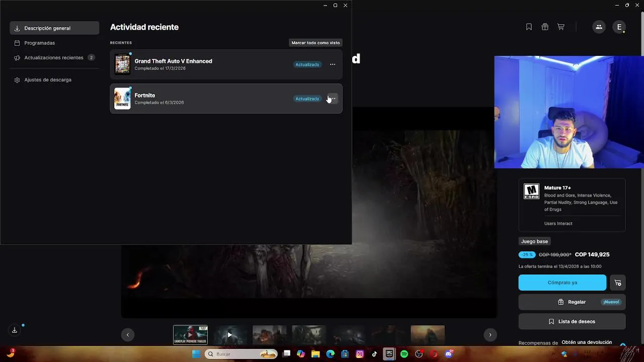Open the friends icon in store header
The image size is (644, 362).
[x=599, y=27]
